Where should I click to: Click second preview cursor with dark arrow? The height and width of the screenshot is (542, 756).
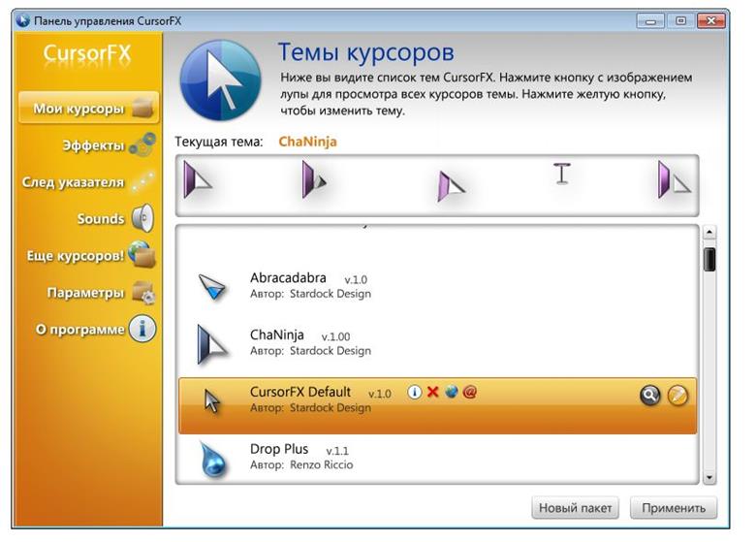tap(313, 180)
